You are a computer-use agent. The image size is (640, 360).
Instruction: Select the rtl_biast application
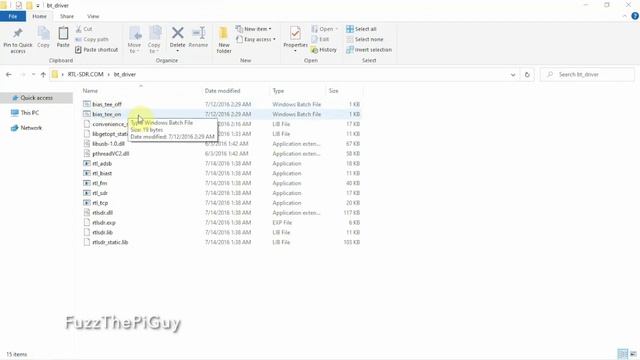click(x=221, y=173)
